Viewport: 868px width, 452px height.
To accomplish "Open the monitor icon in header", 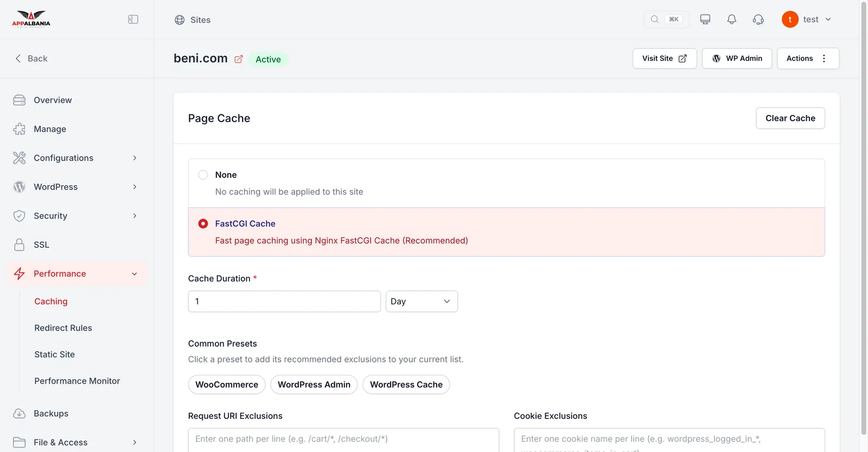I will point(705,20).
